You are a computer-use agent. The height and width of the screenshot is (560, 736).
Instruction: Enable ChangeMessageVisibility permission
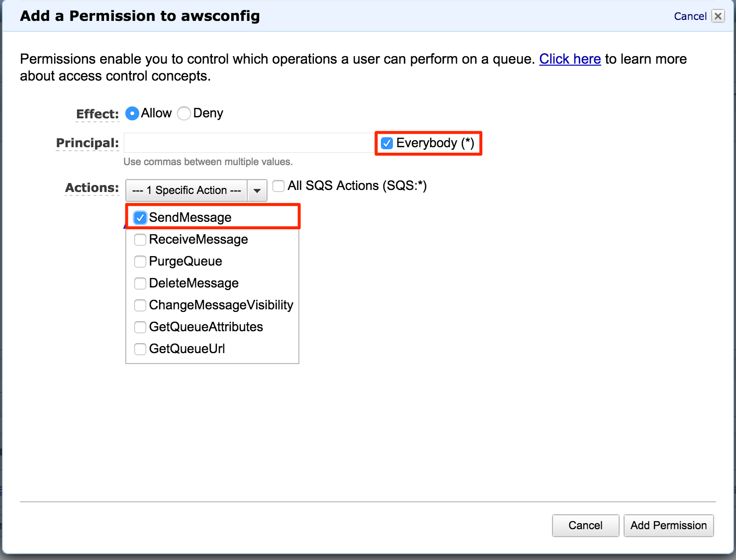(x=140, y=305)
